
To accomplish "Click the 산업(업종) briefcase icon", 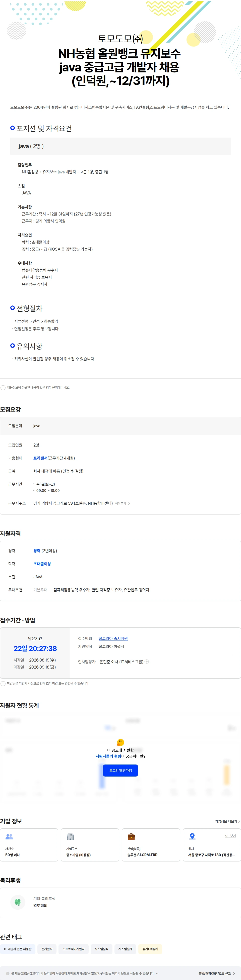I will pyautogui.click(x=131, y=837).
